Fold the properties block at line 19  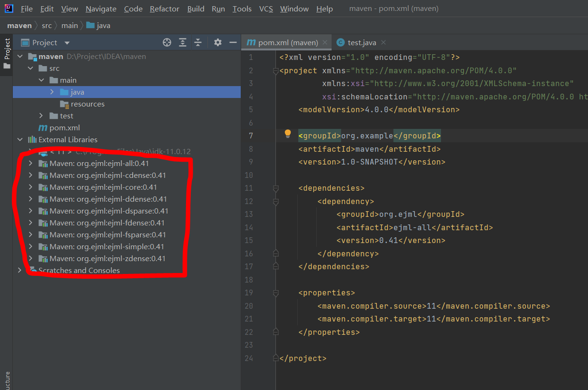point(275,293)
